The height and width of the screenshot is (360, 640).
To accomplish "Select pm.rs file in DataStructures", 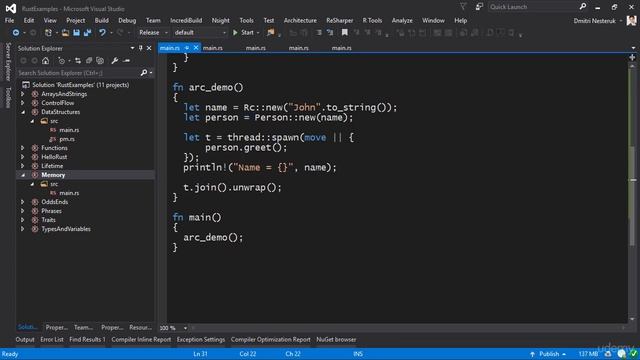I will (67, 139).
